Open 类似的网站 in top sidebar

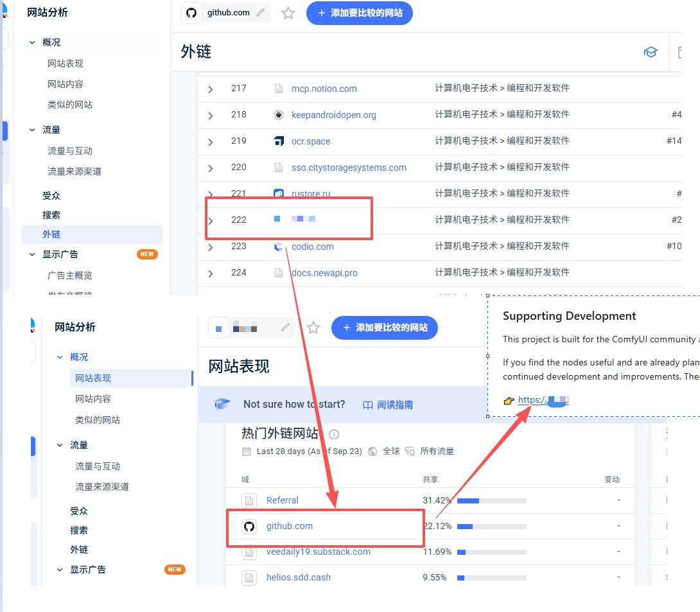70,105
